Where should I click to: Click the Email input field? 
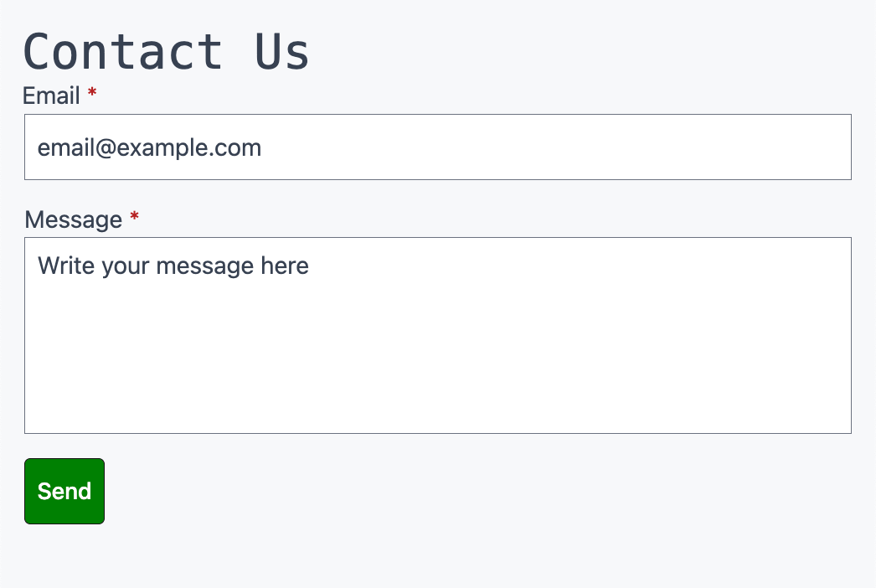point(437,147)
